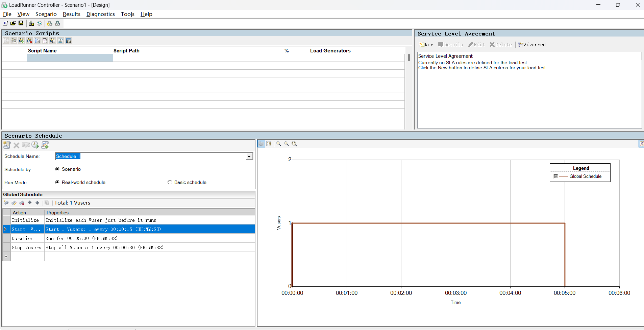Viewport: 644px width, 330px height.
Task: Click the Schedule Name text field
Action: pos(151,156)
